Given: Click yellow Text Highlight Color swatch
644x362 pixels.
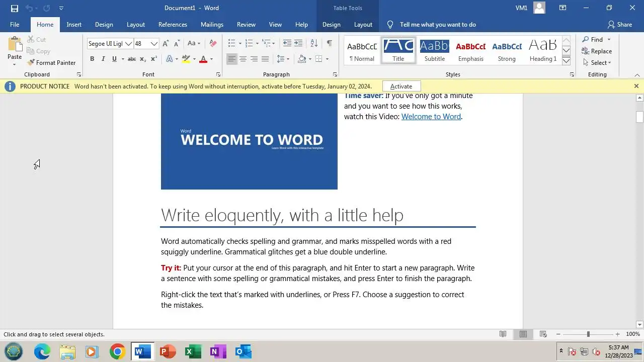Looking at the screenshot, I should 186,59.
